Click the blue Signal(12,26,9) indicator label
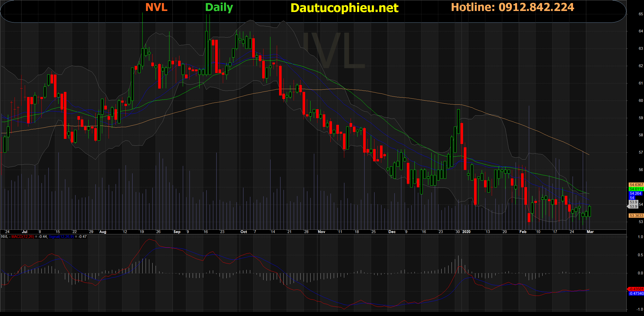This screenshot has height=316, width=644. 61,237
